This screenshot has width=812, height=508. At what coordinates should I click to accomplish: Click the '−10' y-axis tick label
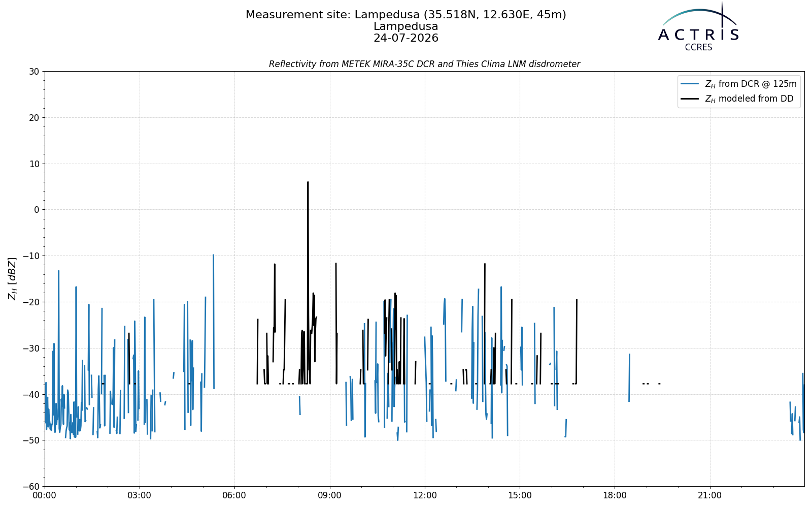click(30, 256)
